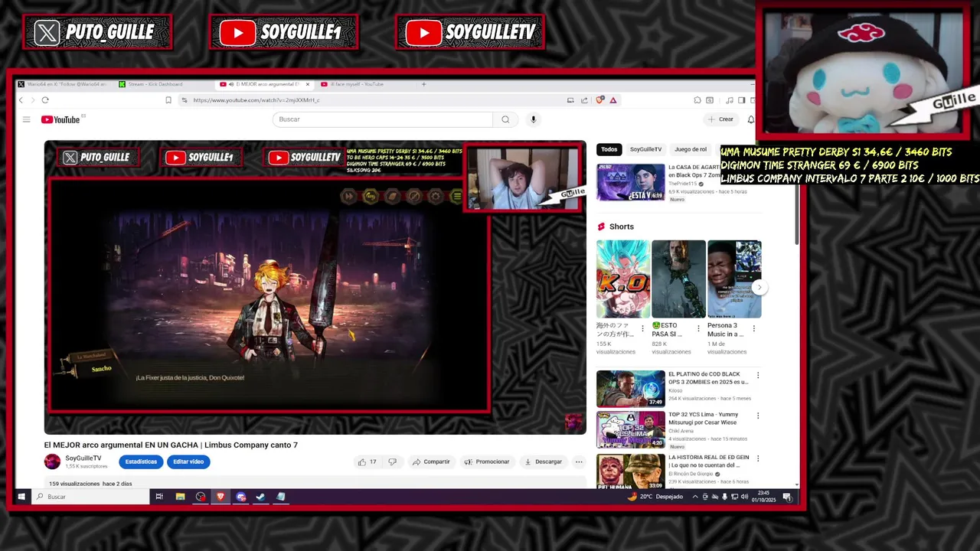
Task: Dislike the video with the thumbs down
Action: (392, 461)
